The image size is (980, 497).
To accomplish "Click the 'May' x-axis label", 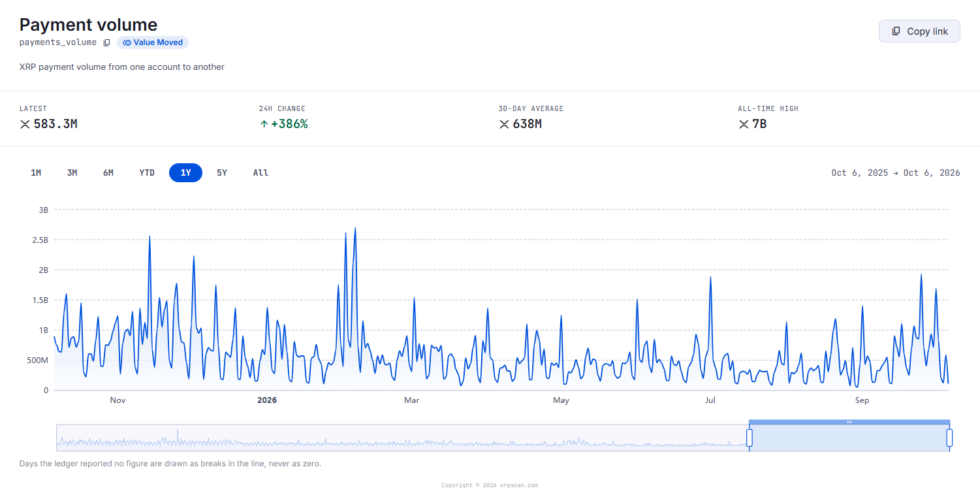I will (561, 400).
